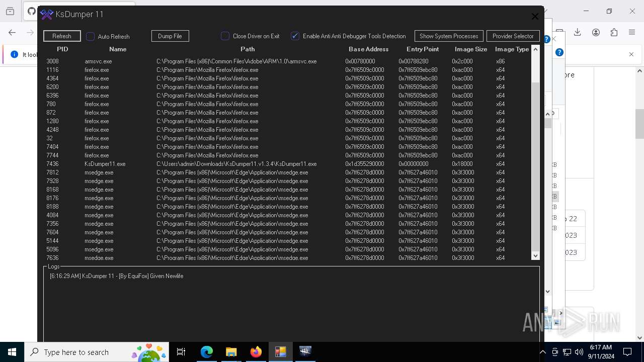
Task: Click image size 0x18000 cell
Action: [462, 164]
